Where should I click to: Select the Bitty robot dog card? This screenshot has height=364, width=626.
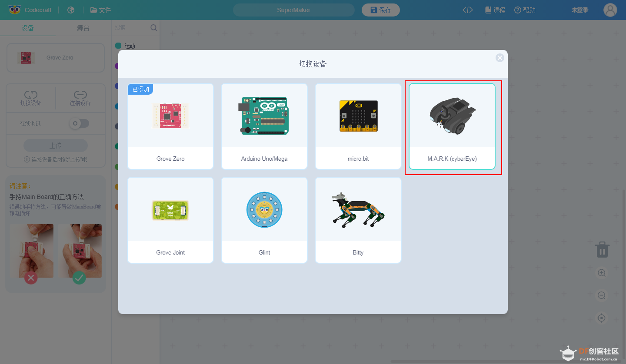pos(358,220)
